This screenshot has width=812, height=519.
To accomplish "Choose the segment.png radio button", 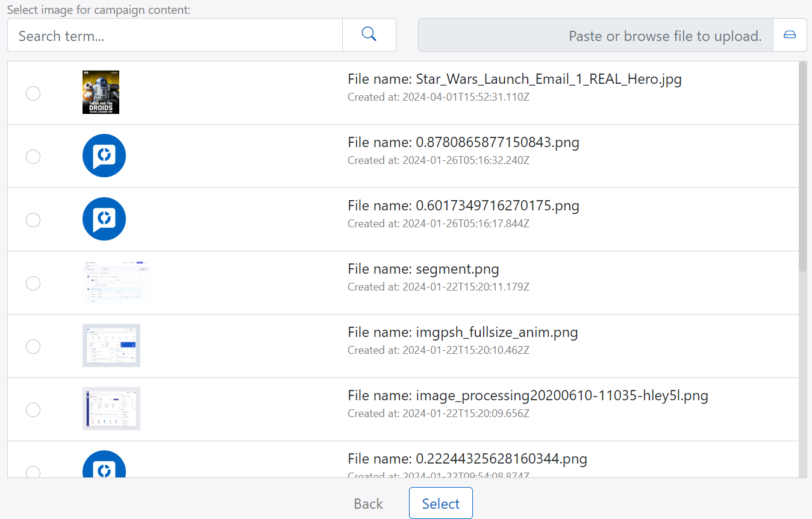I will (x=33, y=283).
